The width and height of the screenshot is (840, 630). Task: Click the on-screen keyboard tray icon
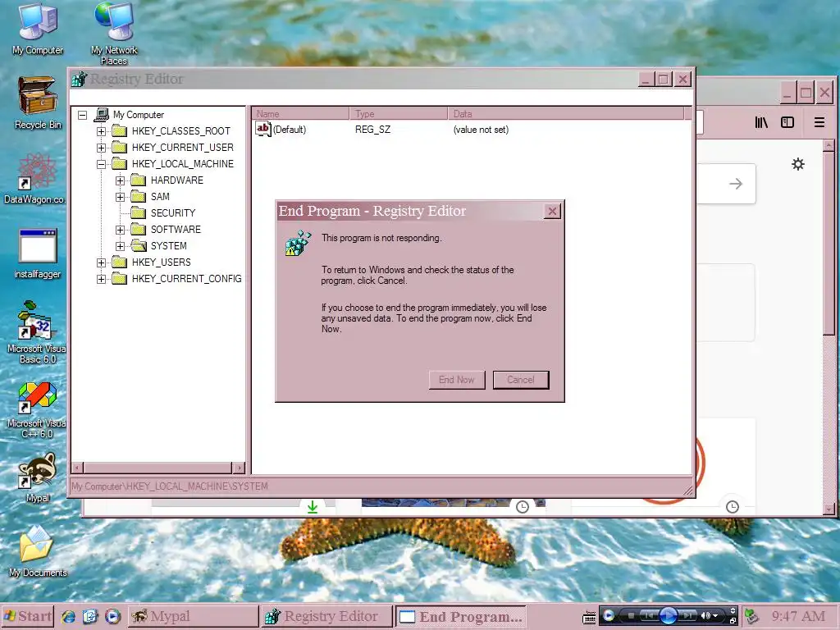pyautogui.click(x=589, y=618)
